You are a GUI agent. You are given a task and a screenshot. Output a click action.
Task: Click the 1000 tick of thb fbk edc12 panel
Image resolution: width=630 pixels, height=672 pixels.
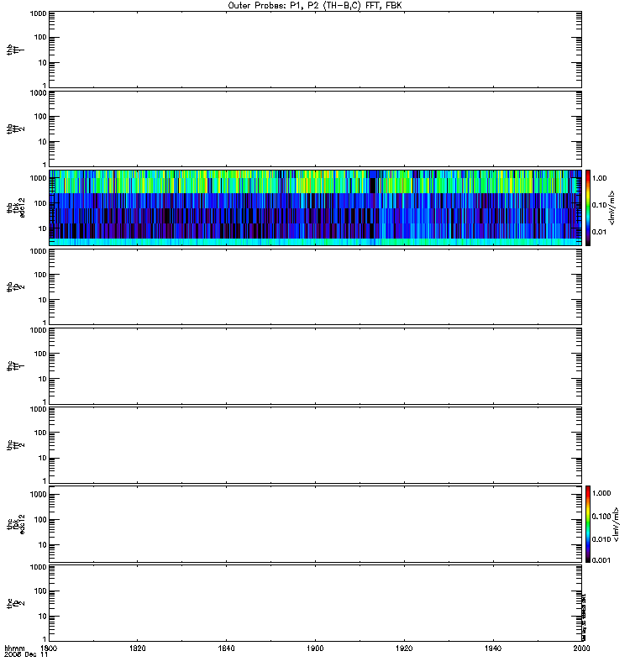(38, 178)
